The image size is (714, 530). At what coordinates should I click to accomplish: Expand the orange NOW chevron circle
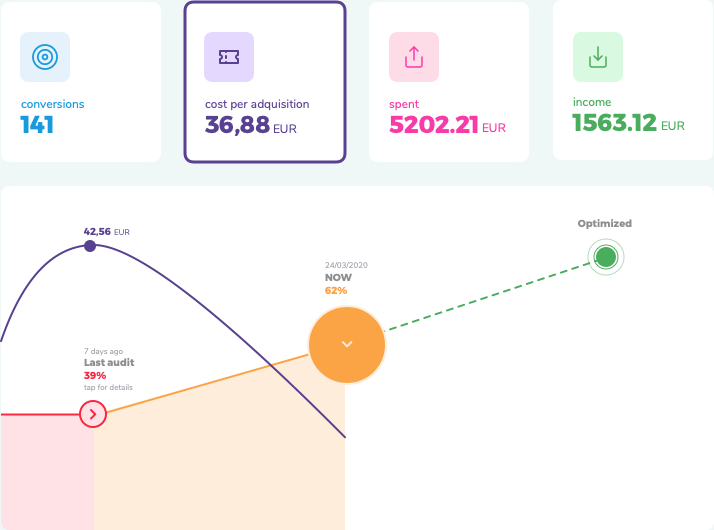(347, 345)
